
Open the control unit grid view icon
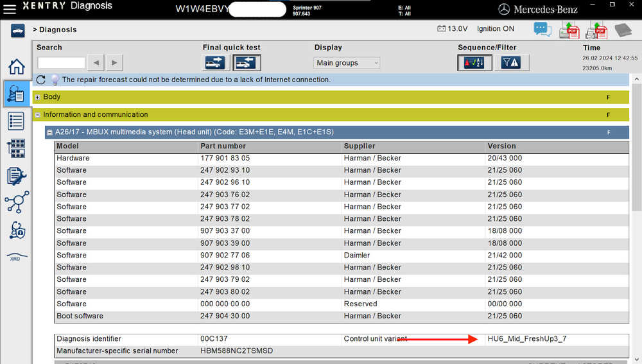pyautogui.click(x=16, y=148)
